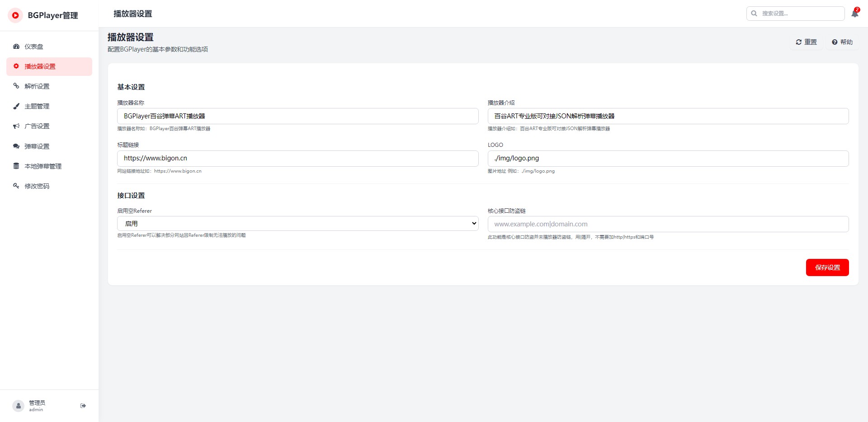The width and height of the screenshot is (868, 422).
Task: Click the admin user avatar icon
Action: coord(18,406)
